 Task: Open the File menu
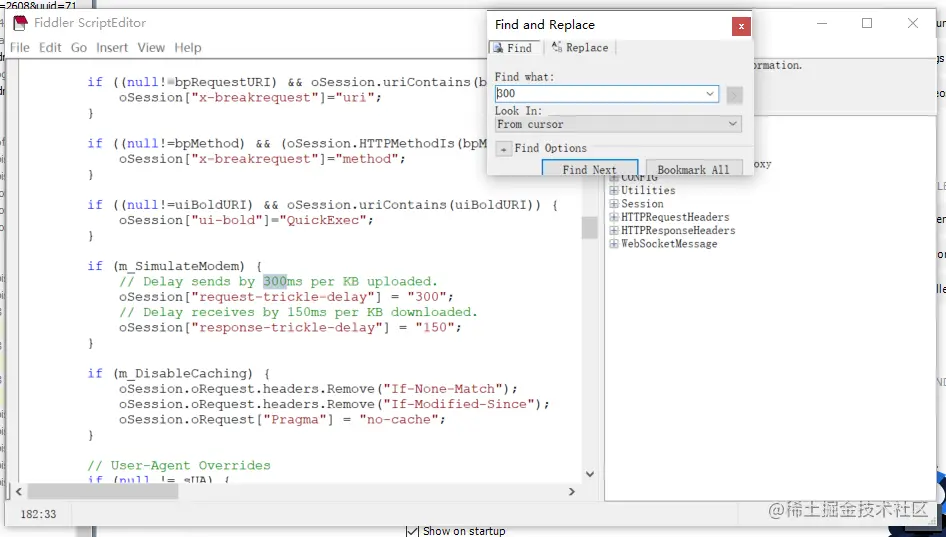(x=20, y=48)
